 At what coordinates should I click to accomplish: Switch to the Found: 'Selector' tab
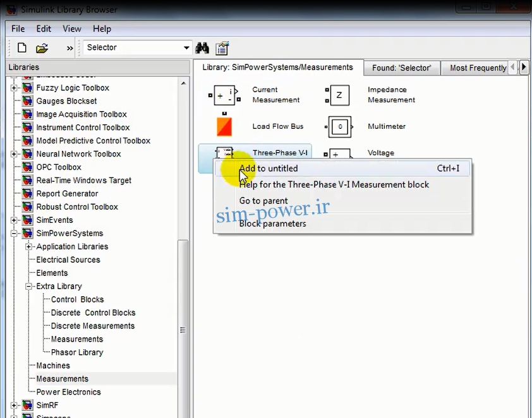tap(402, 68)
